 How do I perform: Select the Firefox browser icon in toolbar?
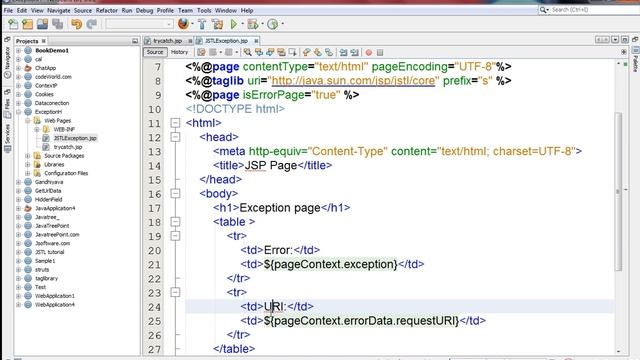183,24
